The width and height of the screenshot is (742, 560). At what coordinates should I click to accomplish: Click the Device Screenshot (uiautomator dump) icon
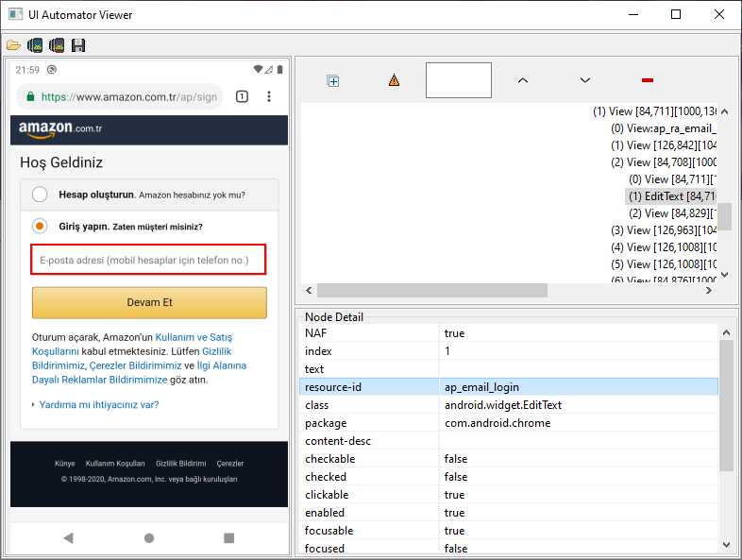[x=35, y=45]
